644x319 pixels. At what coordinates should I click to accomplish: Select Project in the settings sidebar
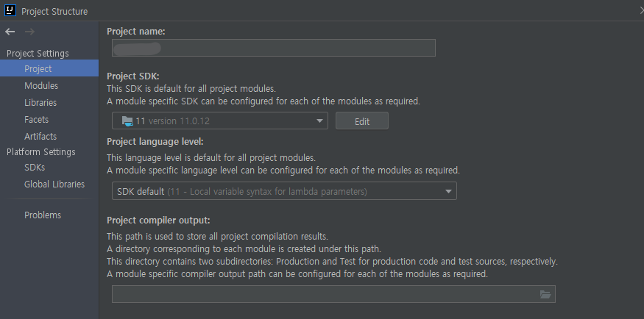(38, 69)
